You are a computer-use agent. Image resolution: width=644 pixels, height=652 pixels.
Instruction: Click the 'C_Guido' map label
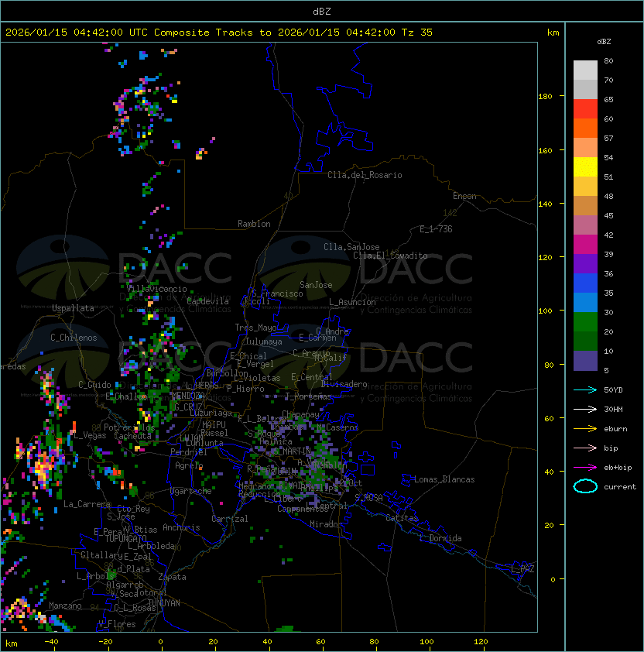[x=94, y=385]
